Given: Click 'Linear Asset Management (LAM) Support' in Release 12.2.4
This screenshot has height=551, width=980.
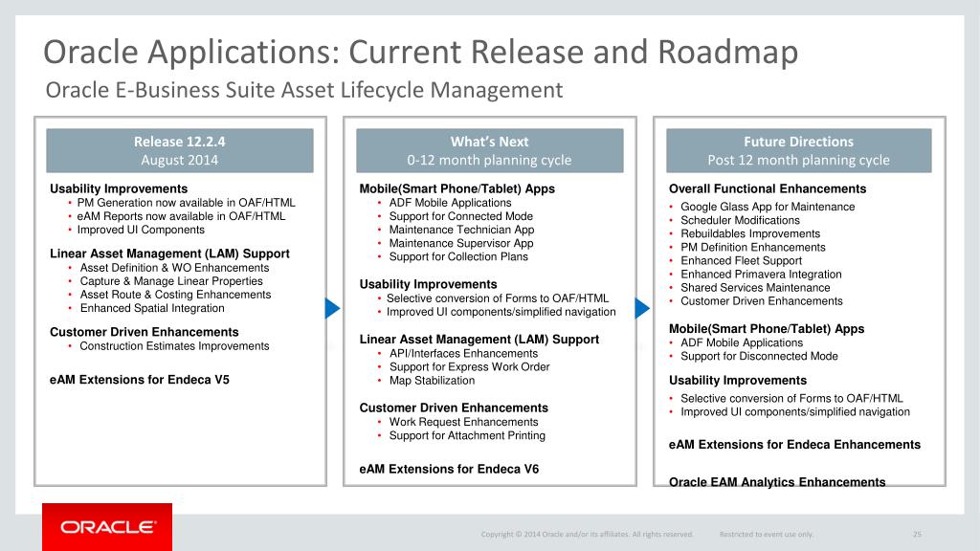Looking at the screenshot, I should (x=169, y=253).
